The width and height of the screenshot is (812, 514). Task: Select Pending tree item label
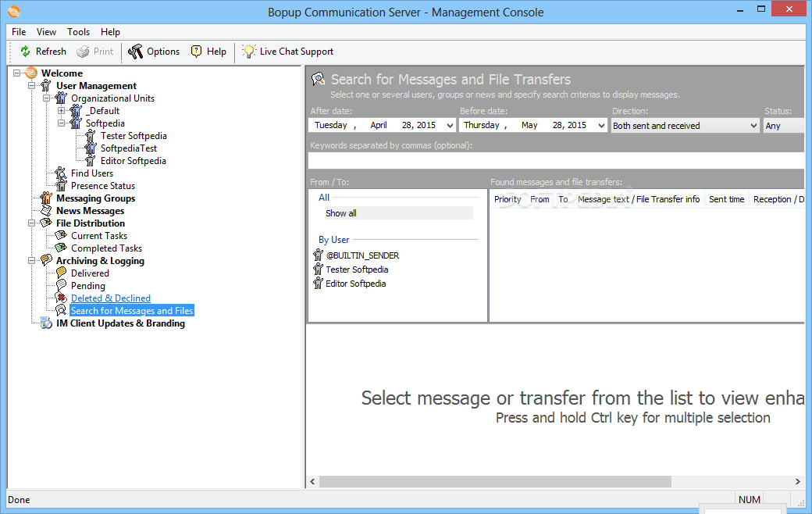pos(88,285)
